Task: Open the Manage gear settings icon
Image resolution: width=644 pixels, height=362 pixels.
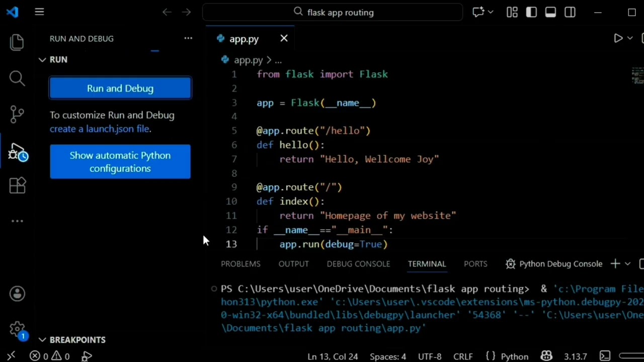Action: point(17,329)
